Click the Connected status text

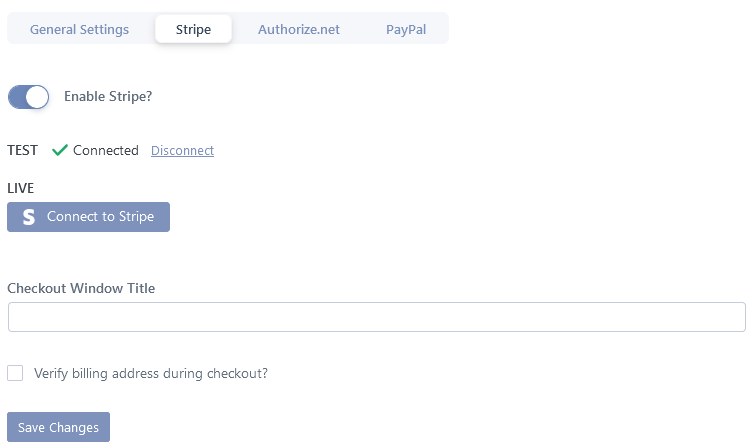tap(105, 150)
